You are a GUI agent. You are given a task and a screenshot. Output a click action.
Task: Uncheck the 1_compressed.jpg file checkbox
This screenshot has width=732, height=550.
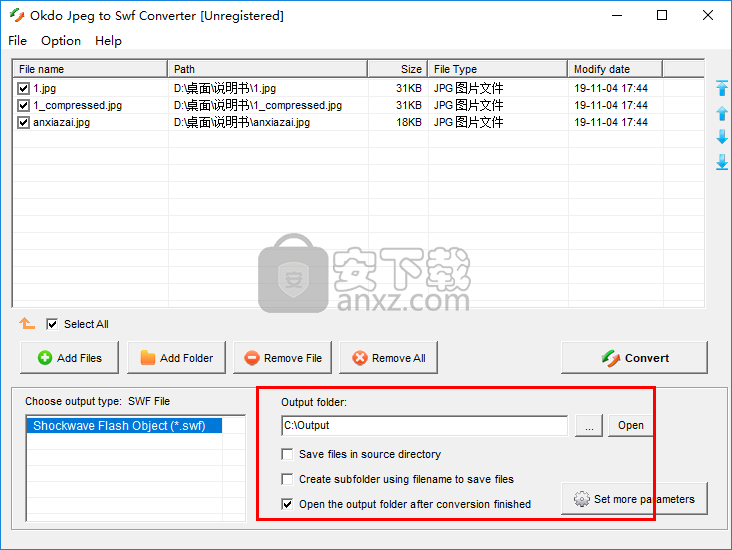pos(23,106)
